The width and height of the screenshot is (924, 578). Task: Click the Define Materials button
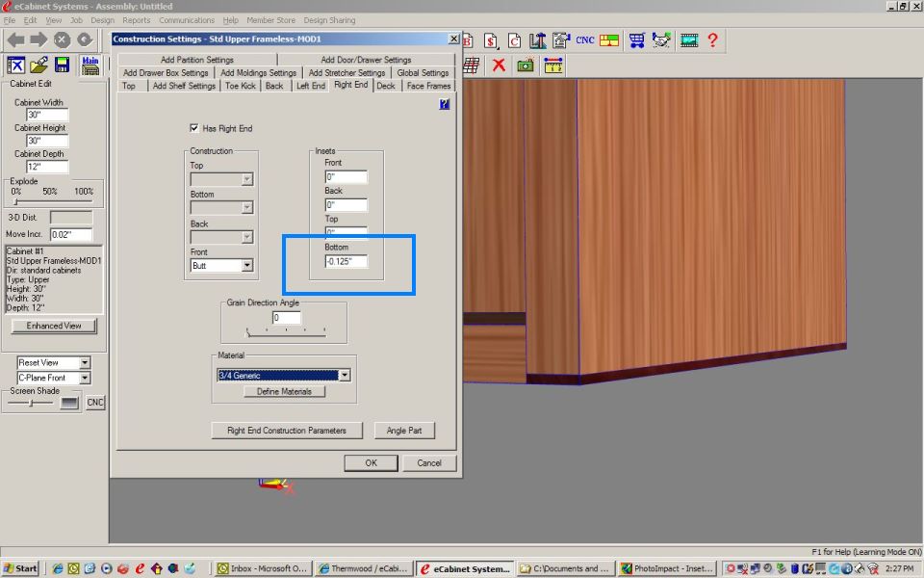284,392
